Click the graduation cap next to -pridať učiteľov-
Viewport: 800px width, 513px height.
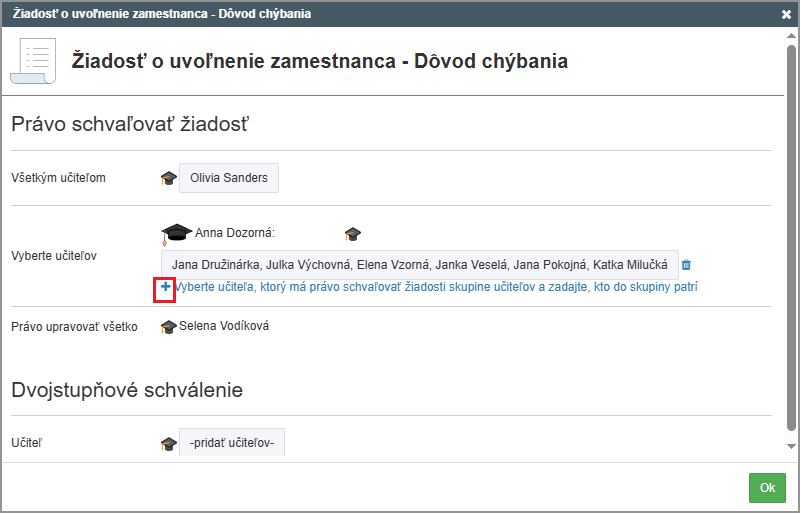click(x=168, y=443)
